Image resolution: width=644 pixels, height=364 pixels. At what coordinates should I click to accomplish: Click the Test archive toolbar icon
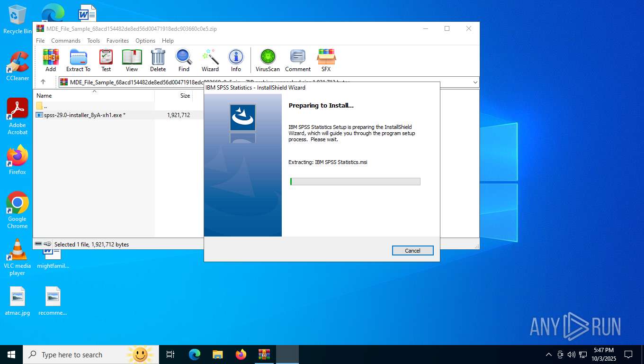tap(106, 60)
